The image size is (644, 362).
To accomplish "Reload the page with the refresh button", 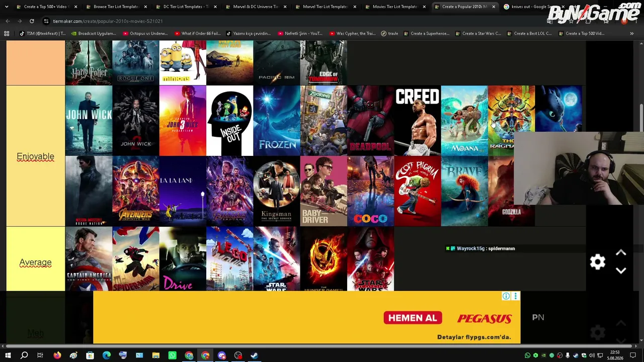I will (32, 21).
